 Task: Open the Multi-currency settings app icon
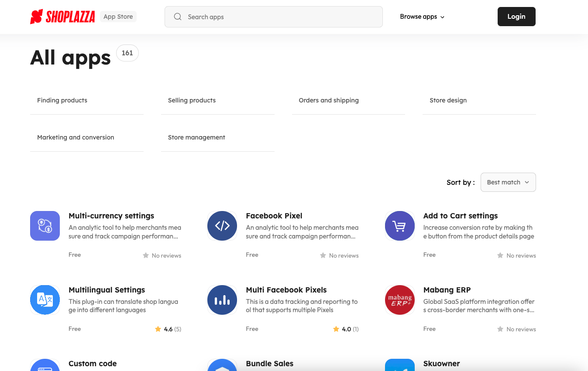(x=45, y=226)
